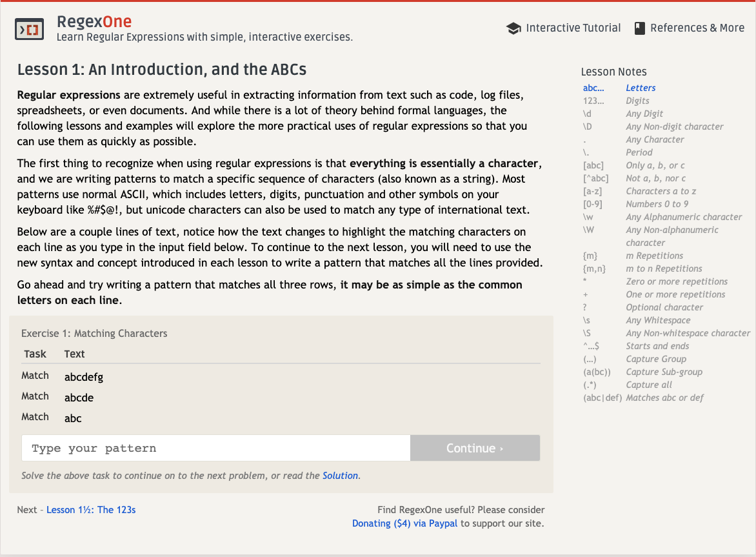
Task: Click Any Alphanumeric character note
Action: 684,217
